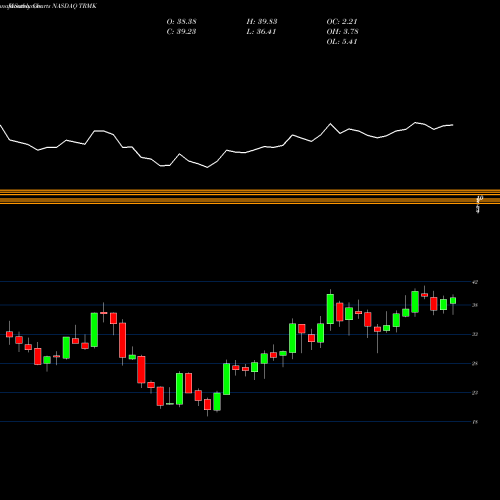Click the 23 price axis label
Screen dimensions: 500x500
(x=475, y=393)
